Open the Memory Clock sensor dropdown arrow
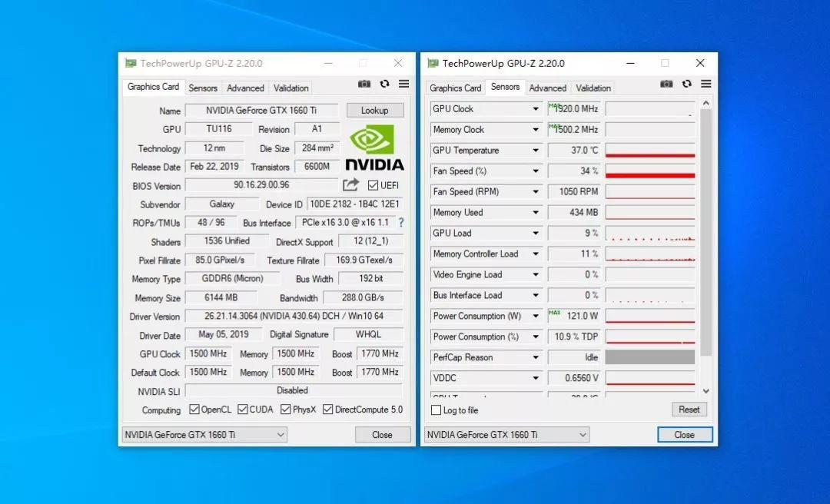The image size is (830, 504). pos(536,130)
